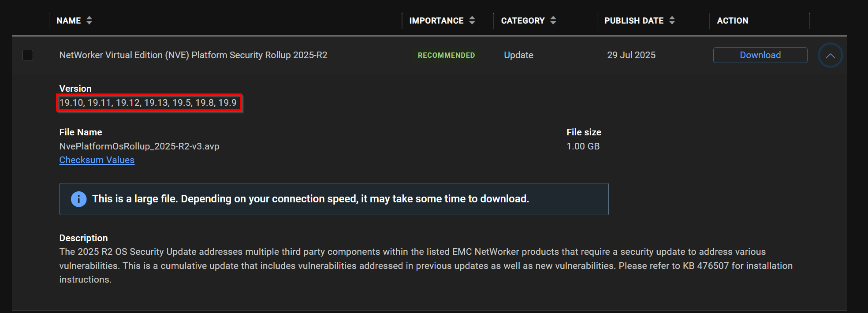The image size is (868, 313).
Task: Select the ACTION column header
Action: pyautogui.click(x=732, y=20)
